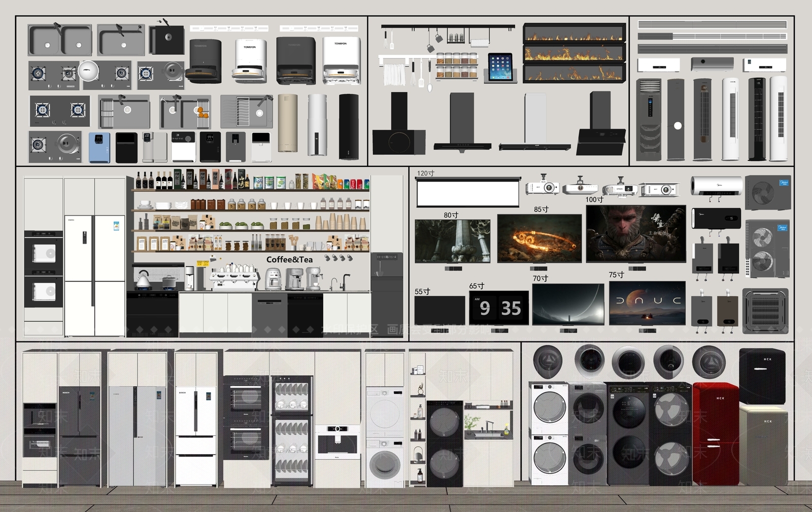Select the TV showing the monkey king
The height and width of the screenshot is (512, 812).
click(x=636, y=233)
